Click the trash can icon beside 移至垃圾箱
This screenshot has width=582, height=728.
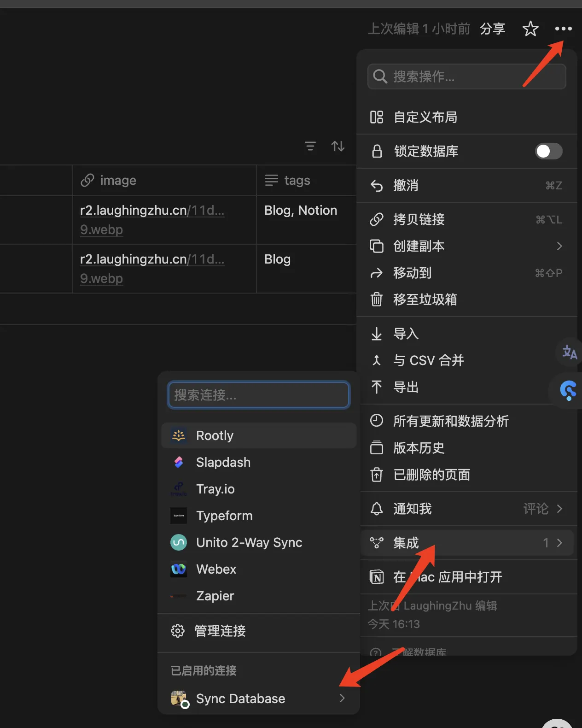click(x=377, y=299)
